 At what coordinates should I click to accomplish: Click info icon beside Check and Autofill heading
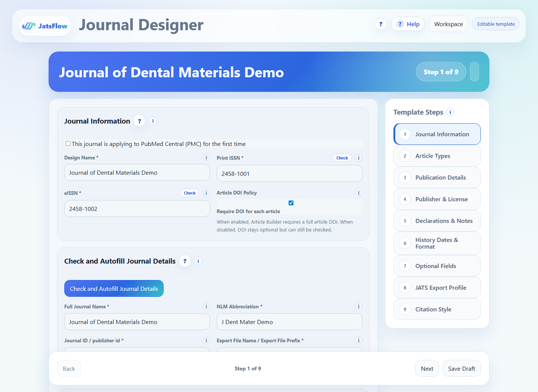[198, 261]
